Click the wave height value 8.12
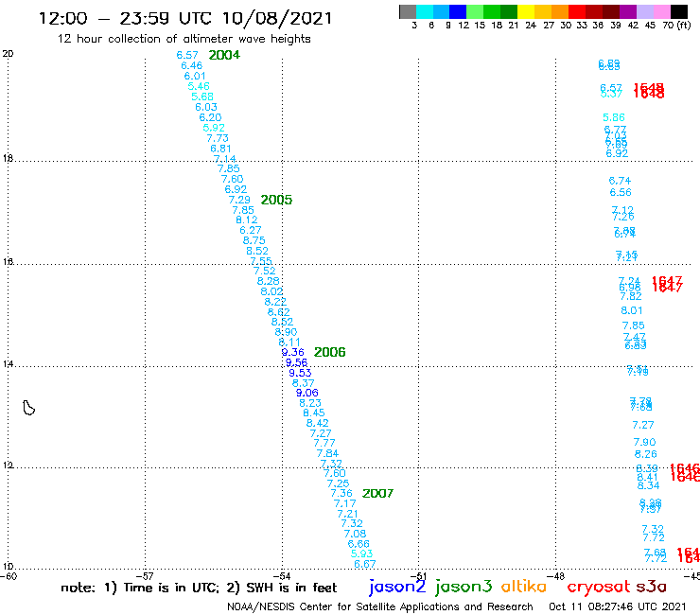 (247, 220)
